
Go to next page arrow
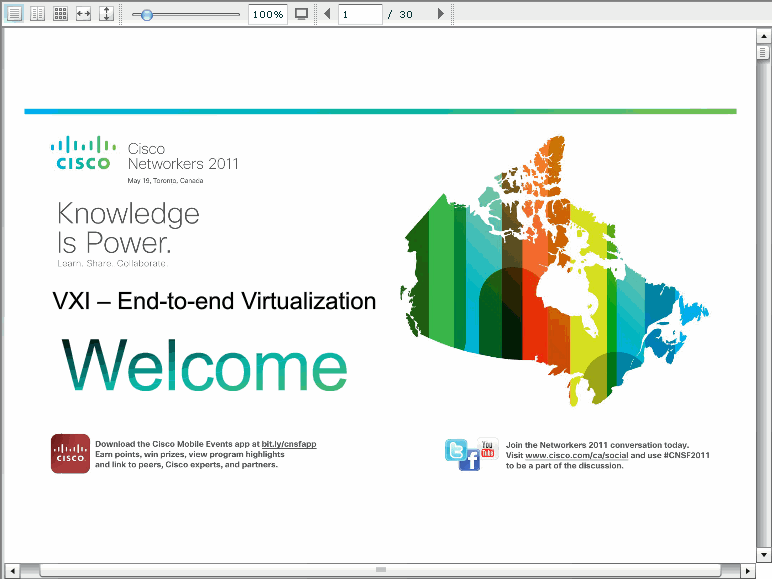tap(441, 14)
